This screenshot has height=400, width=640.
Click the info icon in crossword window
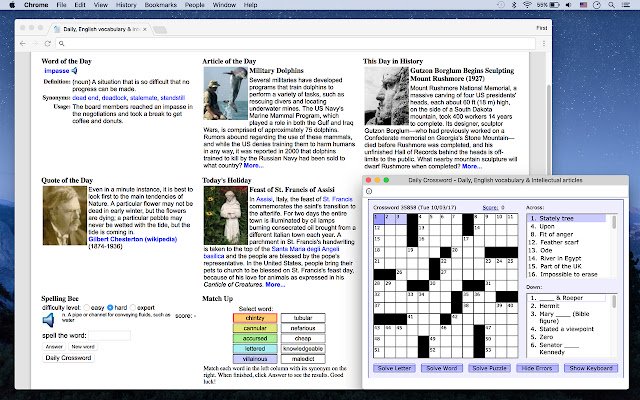(x=369, y=191)
